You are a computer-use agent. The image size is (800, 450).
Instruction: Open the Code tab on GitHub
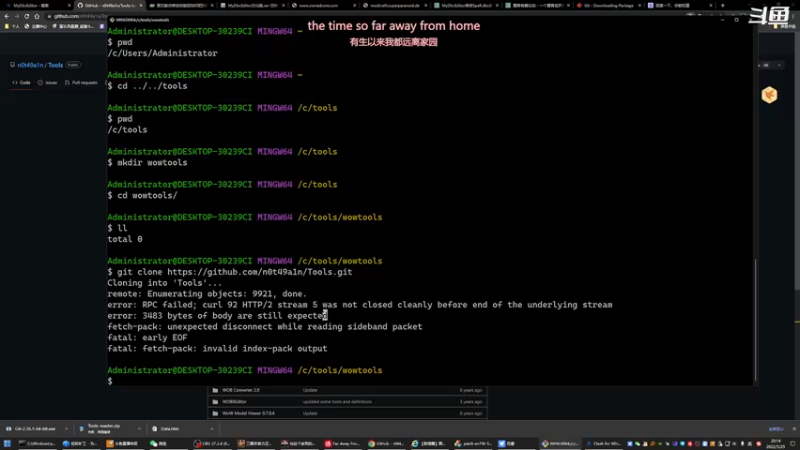[21, 83]
